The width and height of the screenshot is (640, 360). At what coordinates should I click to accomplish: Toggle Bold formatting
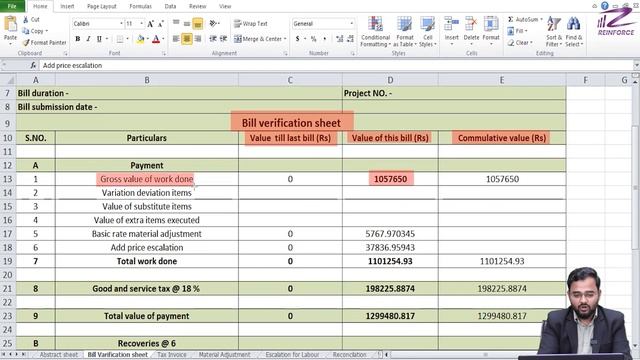[x=78, y=39]
